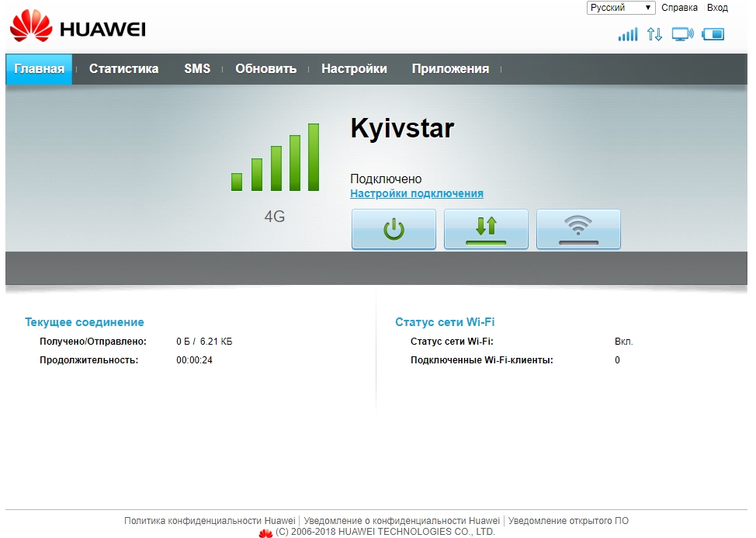Image resolution: width=756 pixels, height=538 pixels.
Task: Click the large green signal bars graphic
Action: [276, 157]
